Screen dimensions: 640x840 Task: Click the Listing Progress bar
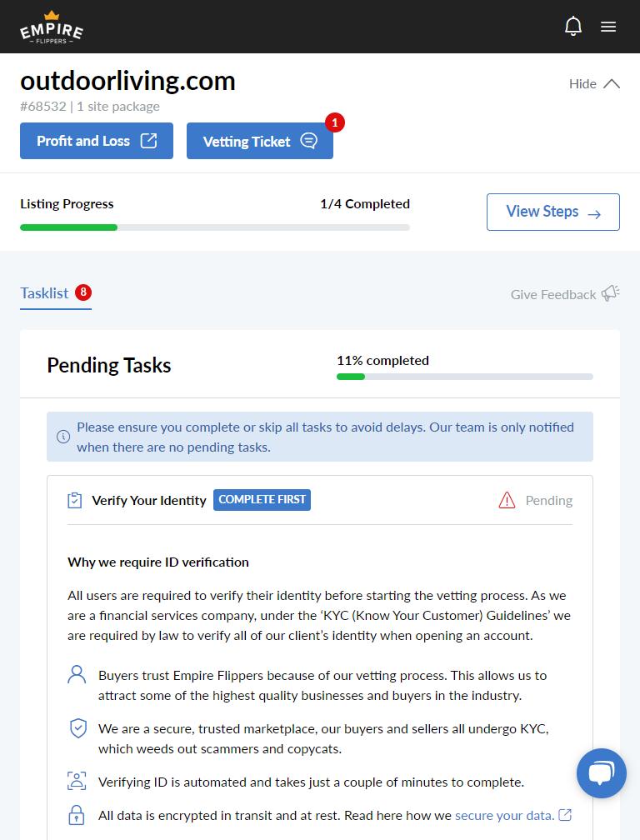215,227
